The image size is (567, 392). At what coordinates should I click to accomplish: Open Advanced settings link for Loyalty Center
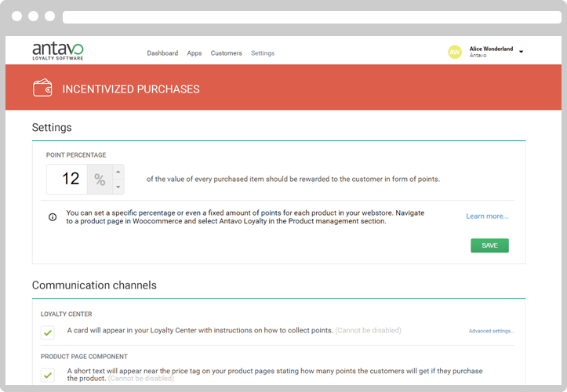[x=492, y=331]
